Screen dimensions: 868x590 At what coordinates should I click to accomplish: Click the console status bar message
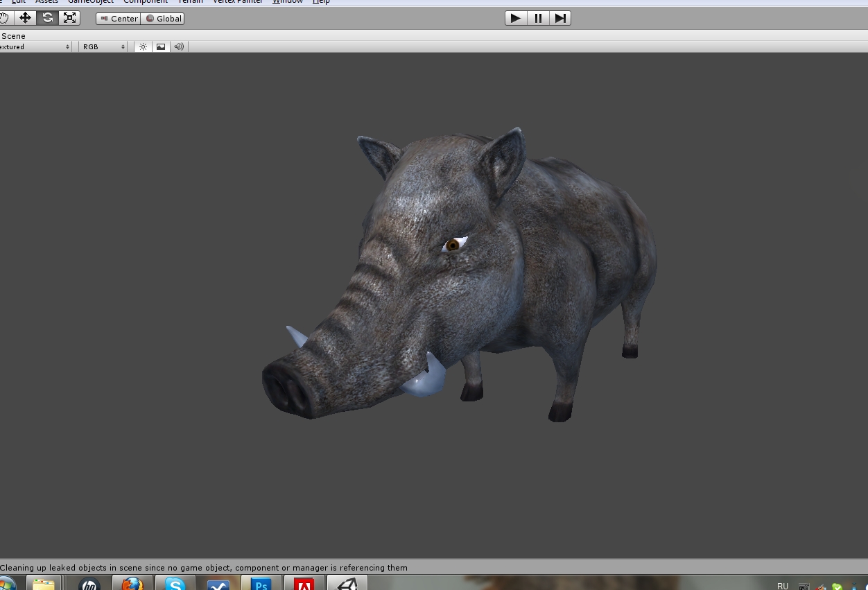point(204,568)
